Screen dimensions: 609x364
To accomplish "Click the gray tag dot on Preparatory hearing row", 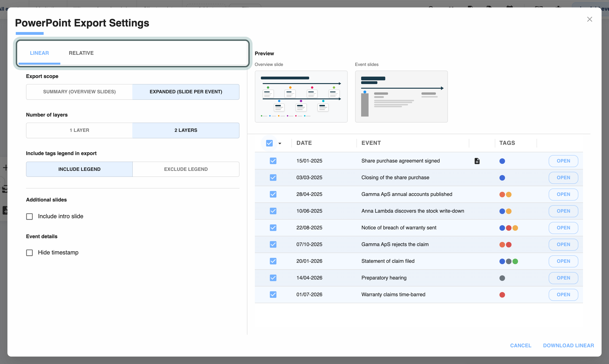I will (502, 278).
